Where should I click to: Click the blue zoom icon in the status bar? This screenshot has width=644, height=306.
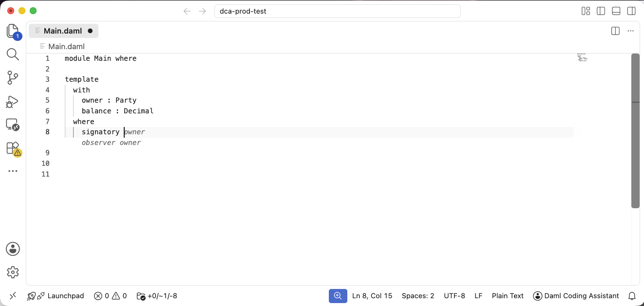(338, 296)
